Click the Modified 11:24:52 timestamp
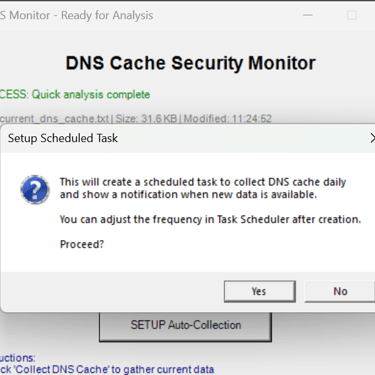Viewport: 375px width, 375px height. (x=228, y=119)
